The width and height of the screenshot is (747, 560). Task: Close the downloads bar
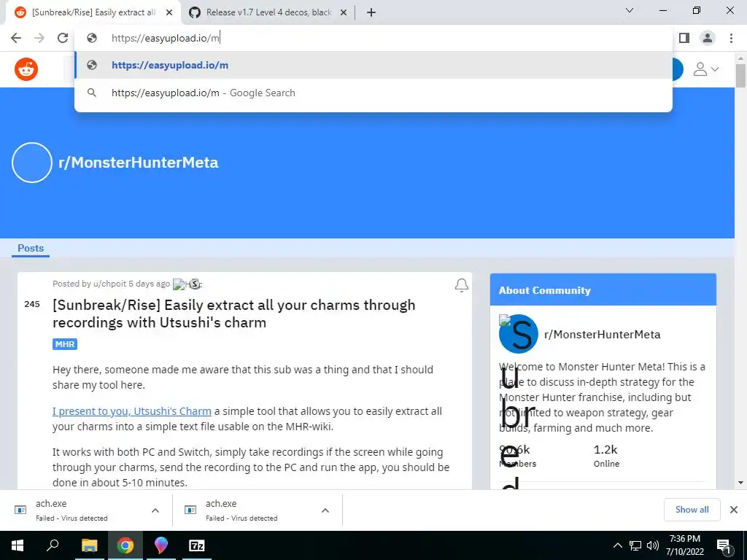[x=734, y=510]
